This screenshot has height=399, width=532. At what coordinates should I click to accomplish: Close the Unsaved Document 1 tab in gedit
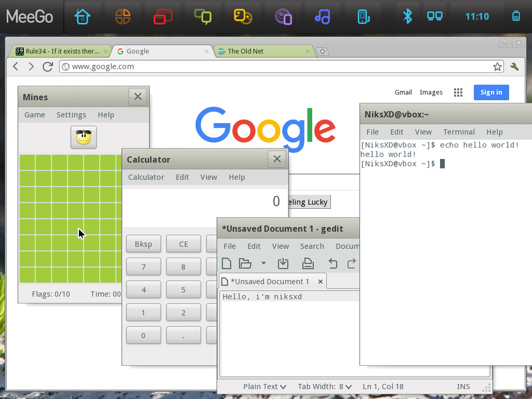320,282
